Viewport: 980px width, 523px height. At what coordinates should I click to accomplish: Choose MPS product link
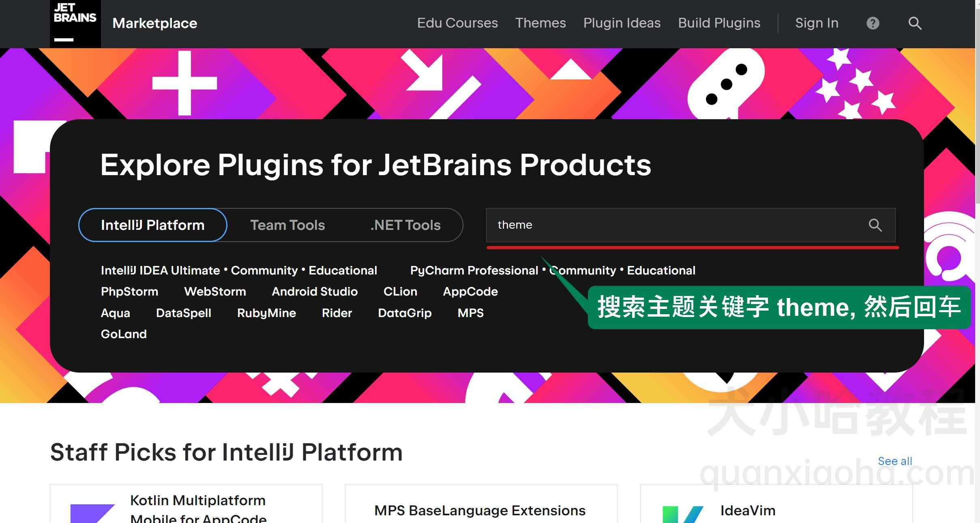click(x=470, y=313)
